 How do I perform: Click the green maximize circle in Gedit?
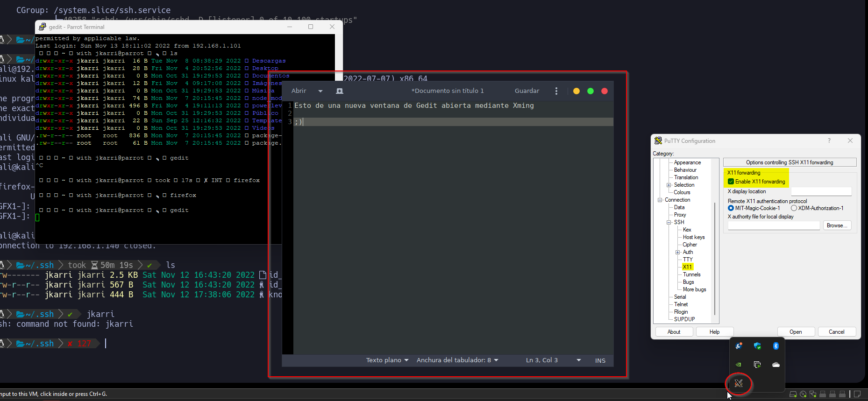pyautogui.click(x=591, y=91)
